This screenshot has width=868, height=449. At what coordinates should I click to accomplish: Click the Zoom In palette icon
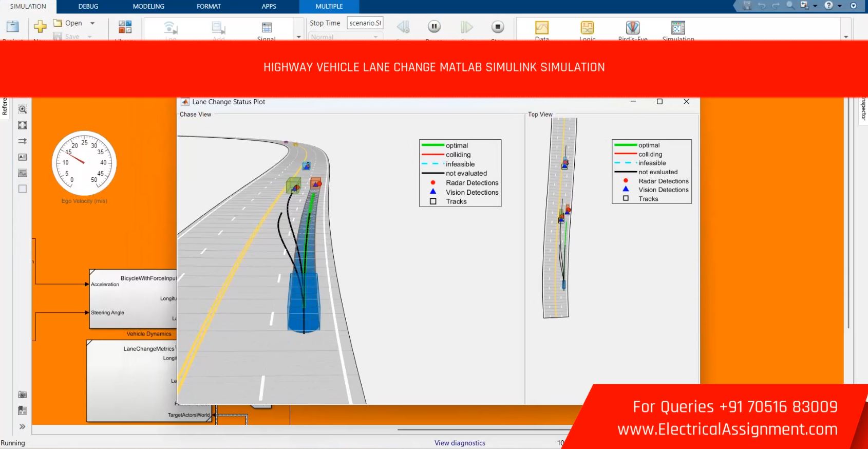coord(23,109)
